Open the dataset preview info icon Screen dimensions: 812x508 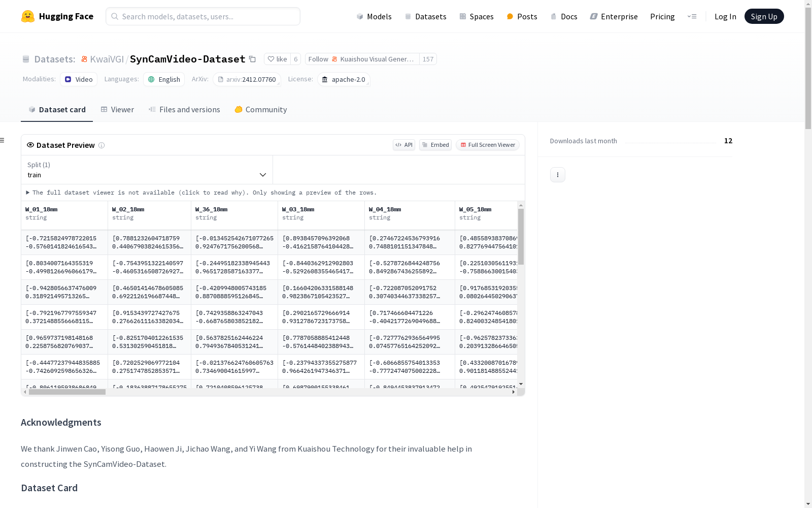101,145
